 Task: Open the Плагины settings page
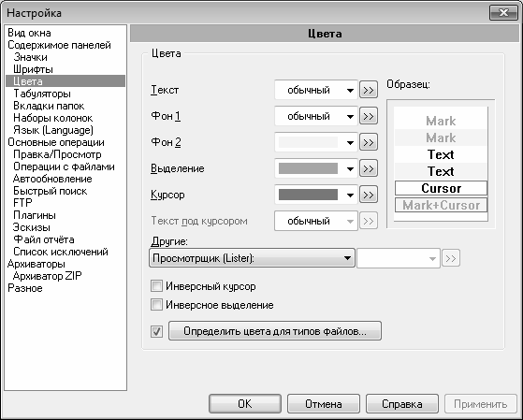[35, 215]
